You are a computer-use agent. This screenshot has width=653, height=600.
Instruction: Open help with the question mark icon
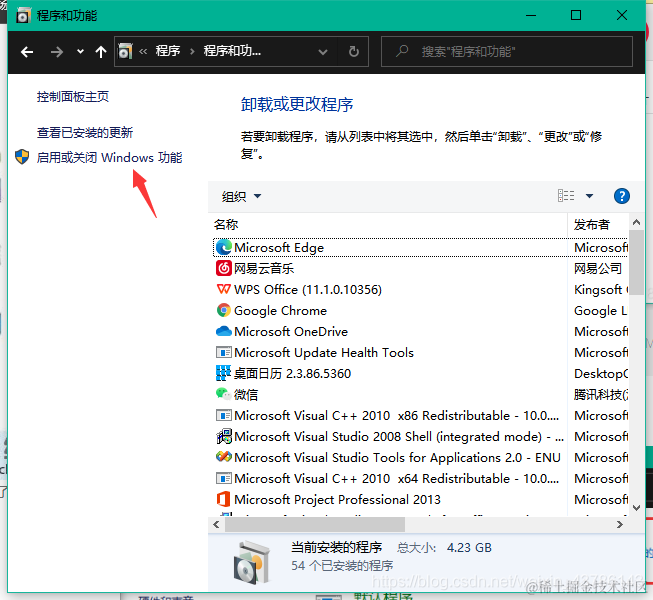point(621,196)
